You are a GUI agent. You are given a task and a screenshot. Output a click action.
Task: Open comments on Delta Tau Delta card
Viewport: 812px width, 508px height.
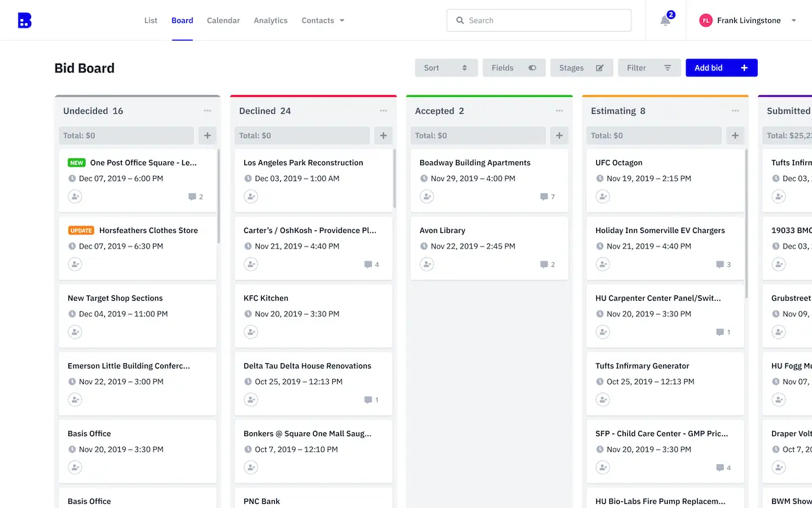tap(371, 400)
